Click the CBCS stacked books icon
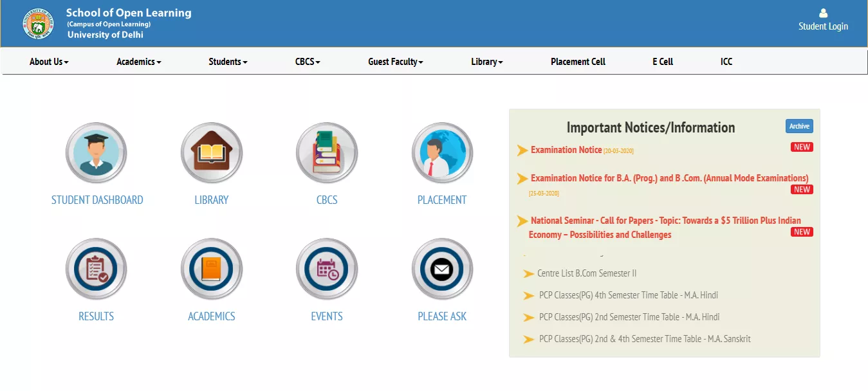 [327, 153]
